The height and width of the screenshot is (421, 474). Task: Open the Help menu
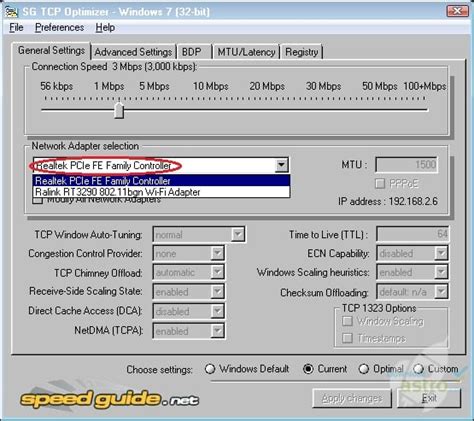pyautogui.click(x=105, y=27)
